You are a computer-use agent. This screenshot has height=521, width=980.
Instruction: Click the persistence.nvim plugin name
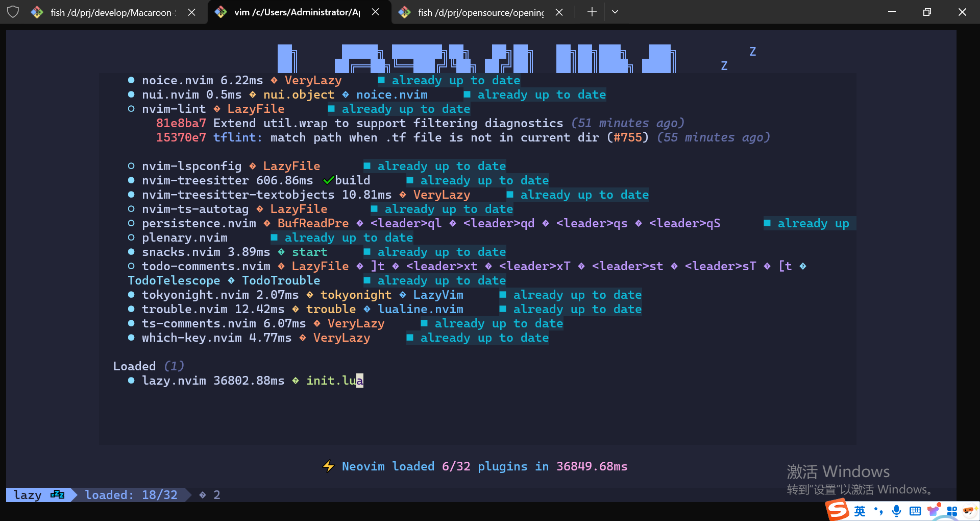pyautogui.click(x=199, y=223)
